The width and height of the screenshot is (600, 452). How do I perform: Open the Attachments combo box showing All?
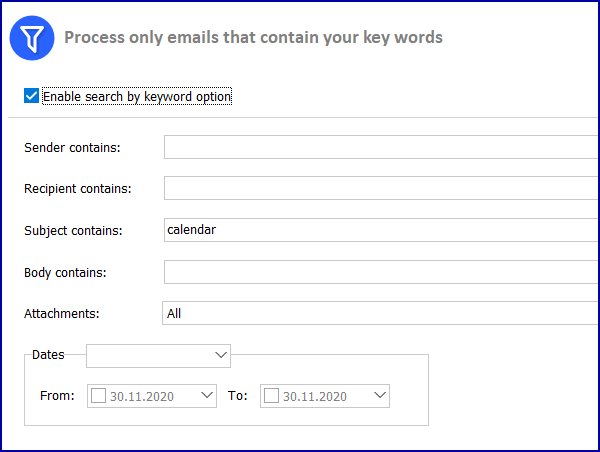[x=381, y=313]
